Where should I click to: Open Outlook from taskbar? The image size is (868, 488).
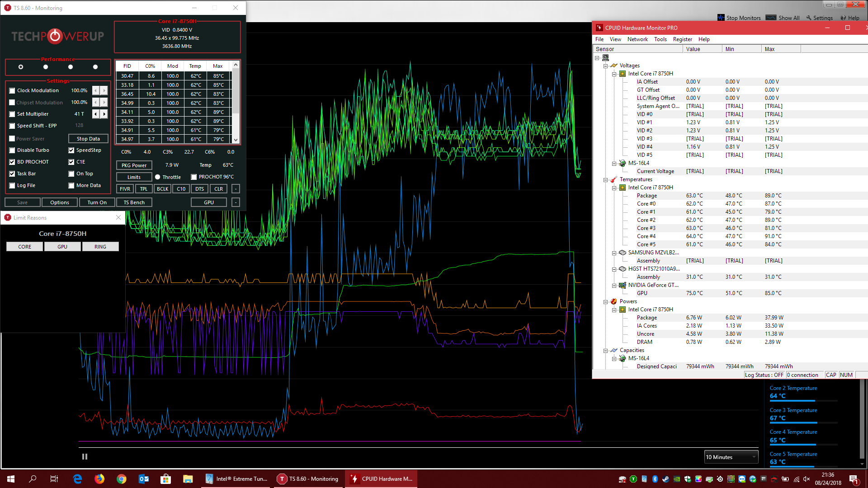[x=144, y=479]
